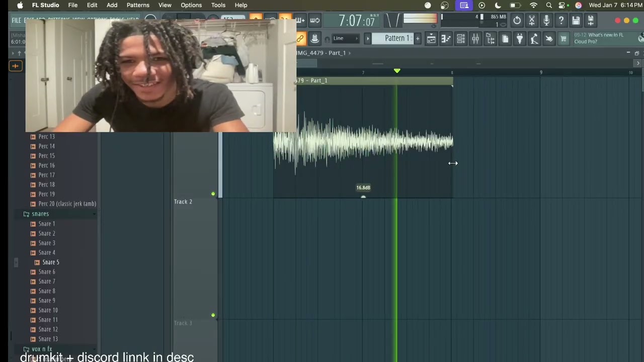Click the green playhead marker on timeline
The width and height of the screenshot is (644, 362).
point(397,71)
